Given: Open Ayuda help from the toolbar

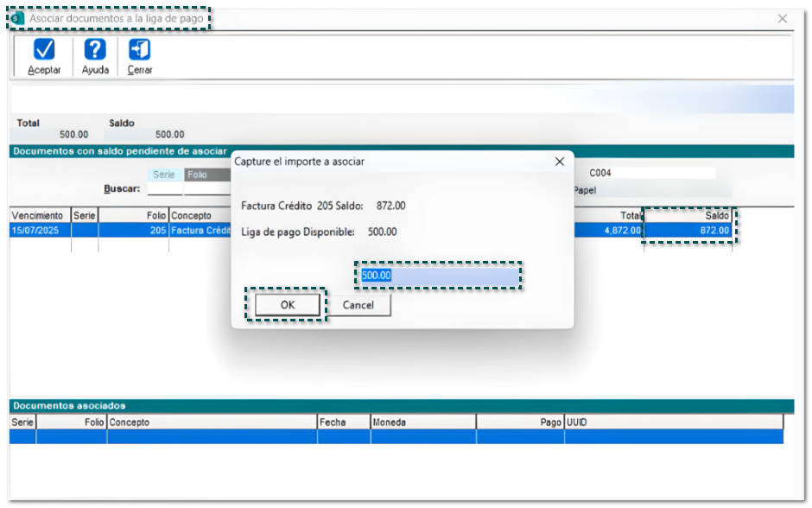Looking at the screenshot, I should [95, 50].
